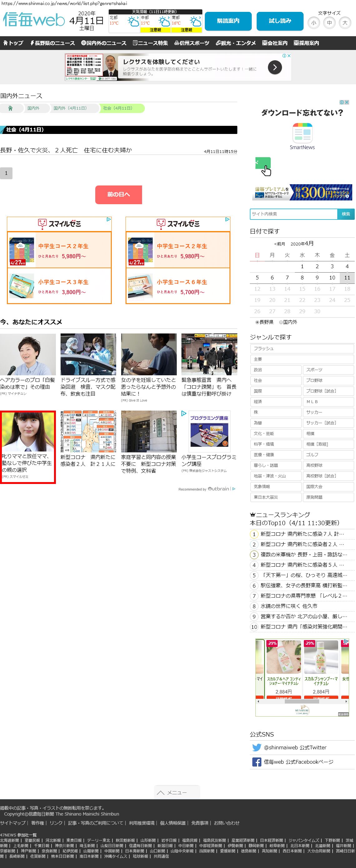Open ヘアカラーのプロ article thumbnail

pos(28,354)
